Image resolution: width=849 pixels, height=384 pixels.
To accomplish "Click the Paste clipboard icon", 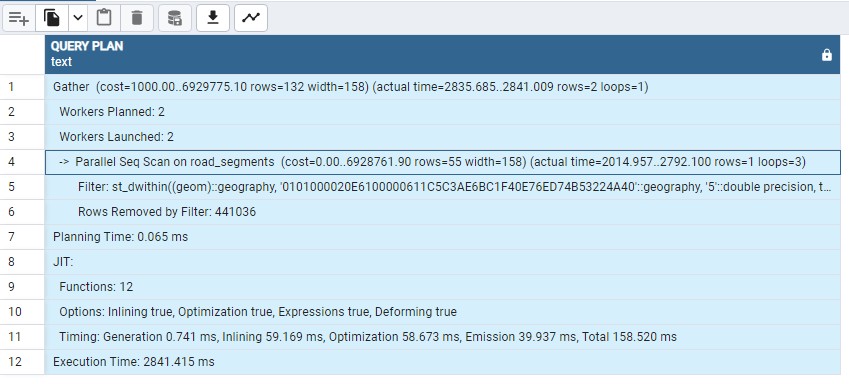I will coord(104,18).
